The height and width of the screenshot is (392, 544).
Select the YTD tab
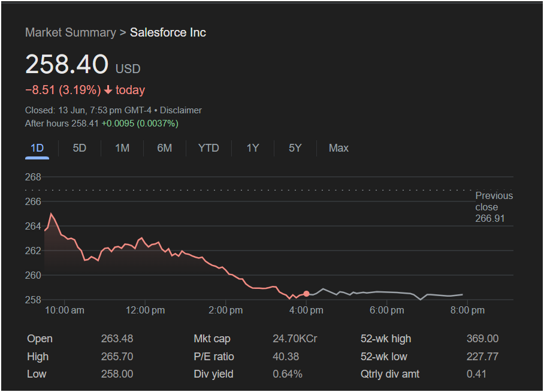[x=208, y=148]
